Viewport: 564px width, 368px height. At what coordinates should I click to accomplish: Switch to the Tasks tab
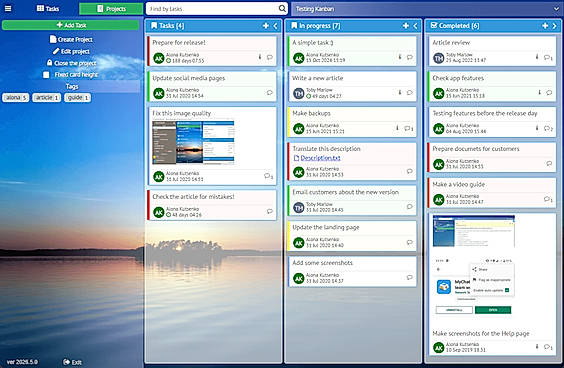coord(48,8)
